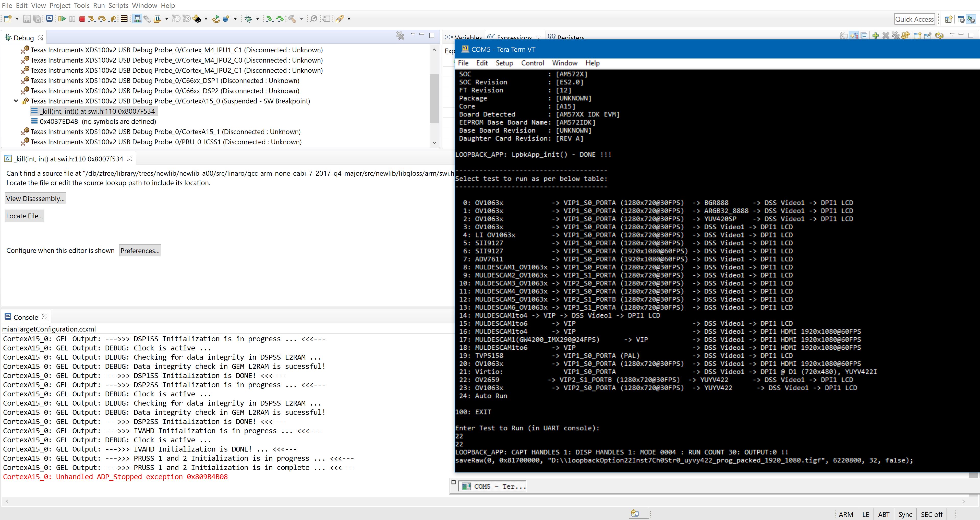Open the Debug view menu triangle
This screenshot has width=980, height=520.
(x=413, y=34)
